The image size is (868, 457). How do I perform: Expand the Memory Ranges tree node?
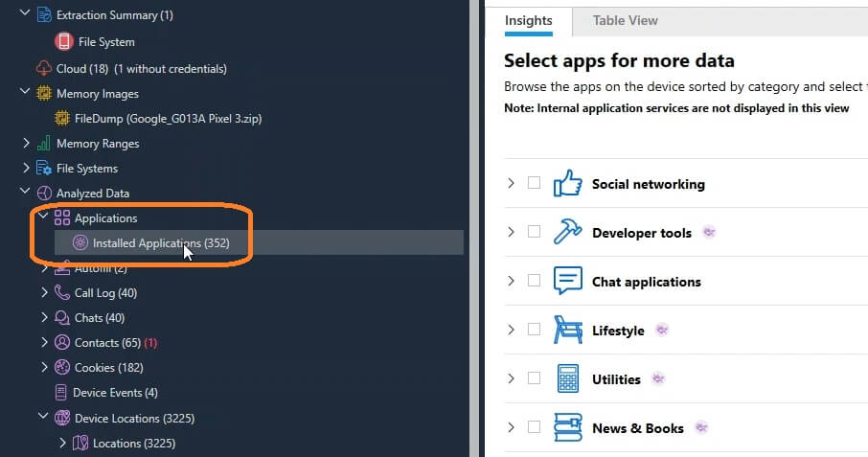coord(26,144)
